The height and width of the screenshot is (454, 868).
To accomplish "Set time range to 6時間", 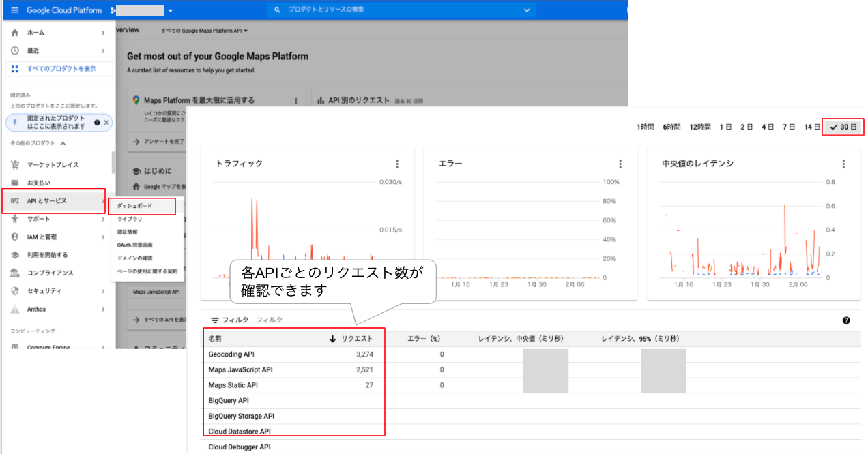I will click(672, 127).
